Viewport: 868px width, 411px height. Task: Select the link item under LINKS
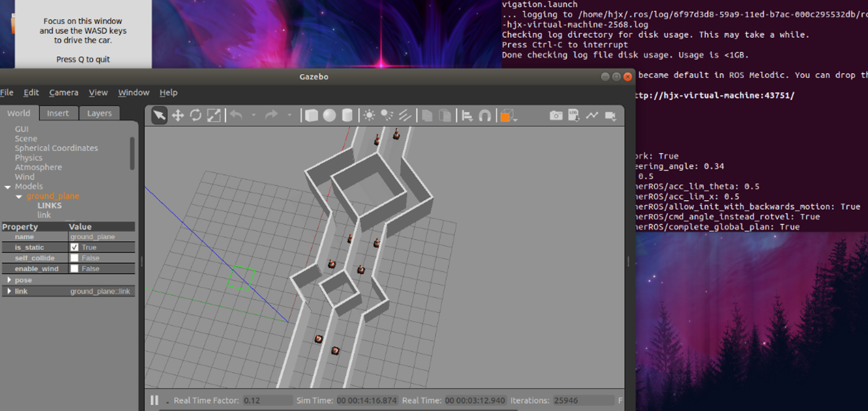pyautogui.click(x=44, y=215)
